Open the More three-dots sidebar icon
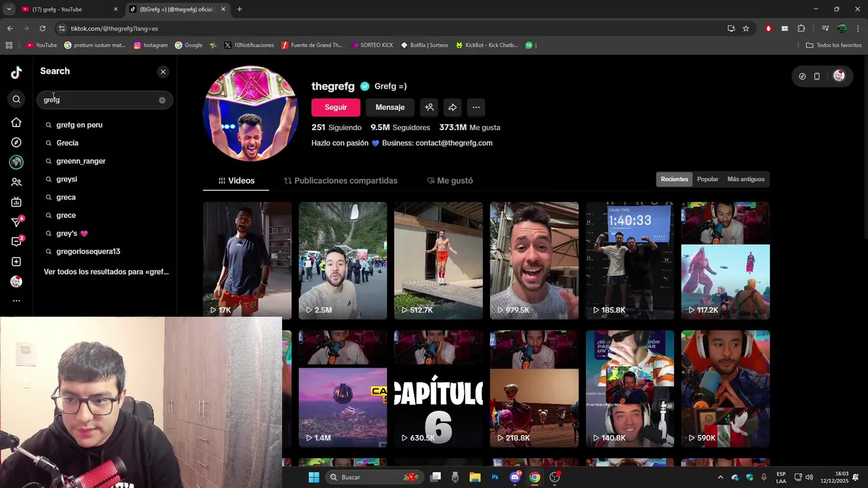Viewport: 868px width, 488px height. (x=16, y=300)
